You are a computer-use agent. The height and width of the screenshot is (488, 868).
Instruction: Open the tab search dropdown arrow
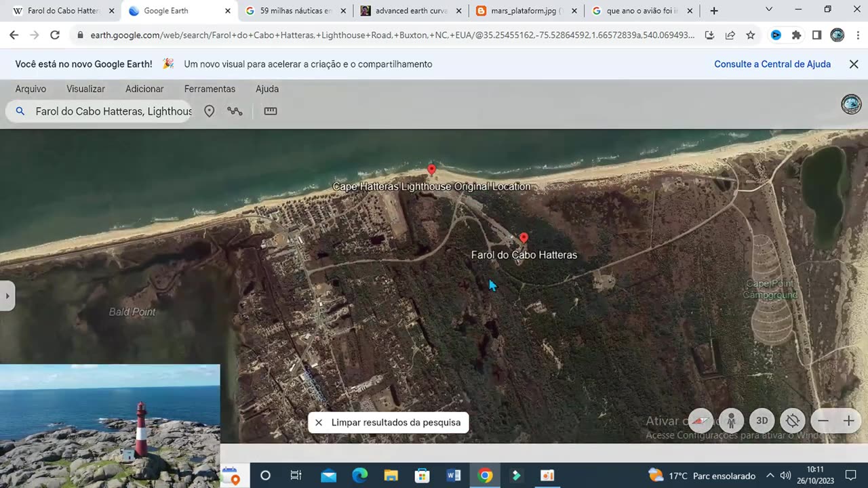pyautogui.click(x=769, y=9)
